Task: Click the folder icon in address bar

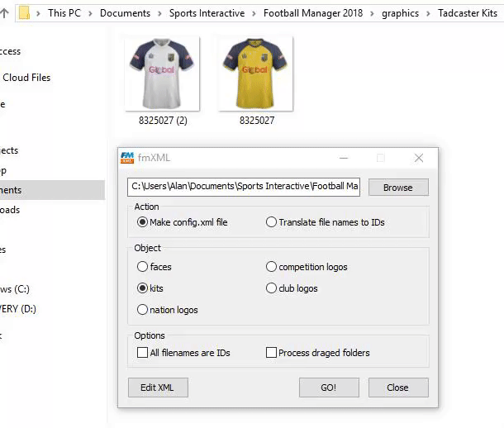Action: click(x=24, y=13)
